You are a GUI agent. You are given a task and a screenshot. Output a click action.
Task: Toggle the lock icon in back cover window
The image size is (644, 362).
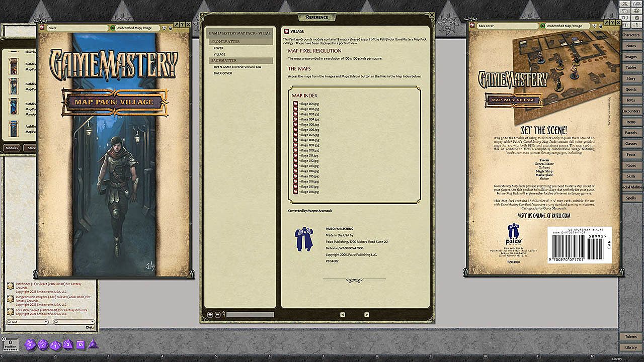(x=600, y=26)
